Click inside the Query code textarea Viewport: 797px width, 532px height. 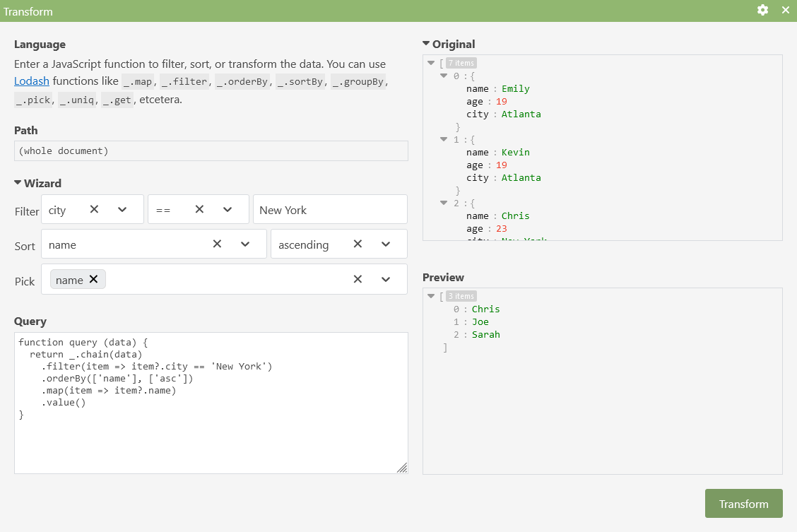[x=211, y=403]
